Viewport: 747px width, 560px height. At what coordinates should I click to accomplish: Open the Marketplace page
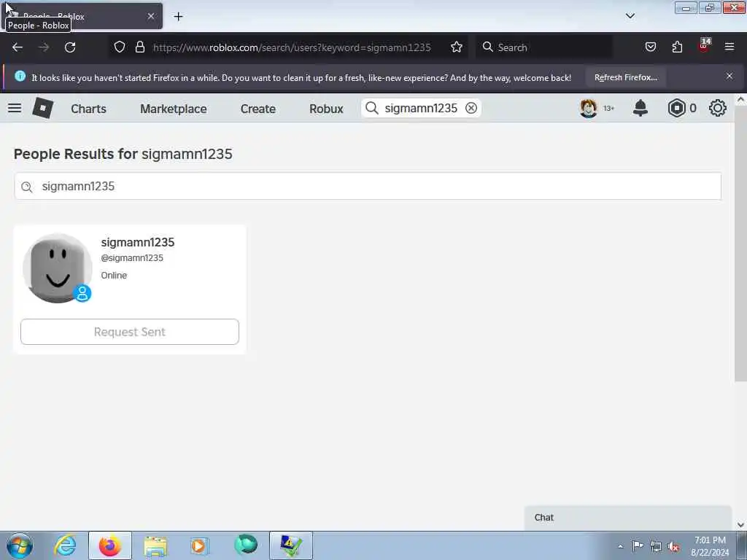[174, 109]
